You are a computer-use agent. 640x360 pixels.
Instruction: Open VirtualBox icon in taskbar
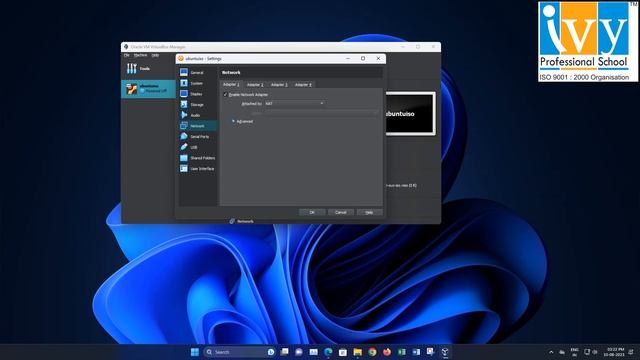point(445,352)
